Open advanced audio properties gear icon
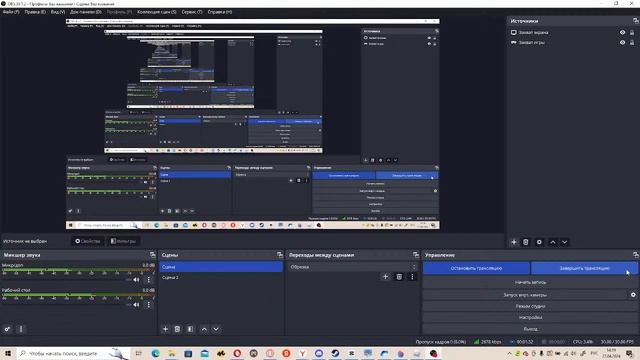The width and height of the screenshot is (640, 360). tap(7, 329)
